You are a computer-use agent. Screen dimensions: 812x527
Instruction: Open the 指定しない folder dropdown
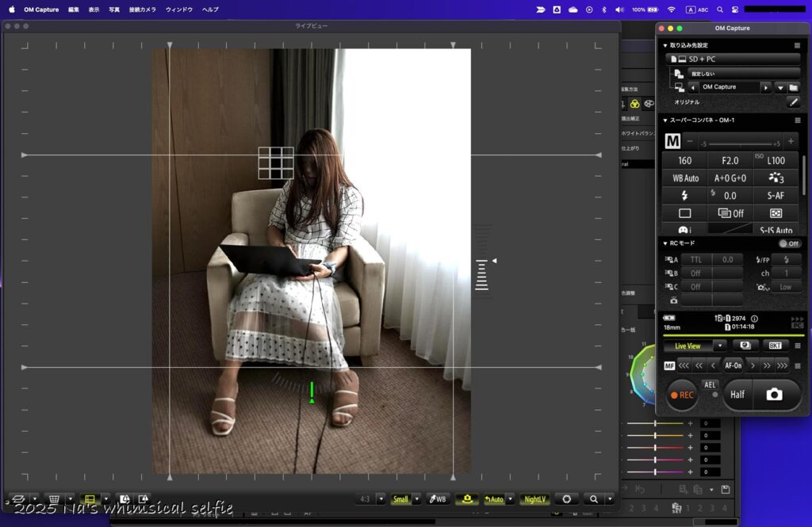[744, 74]
